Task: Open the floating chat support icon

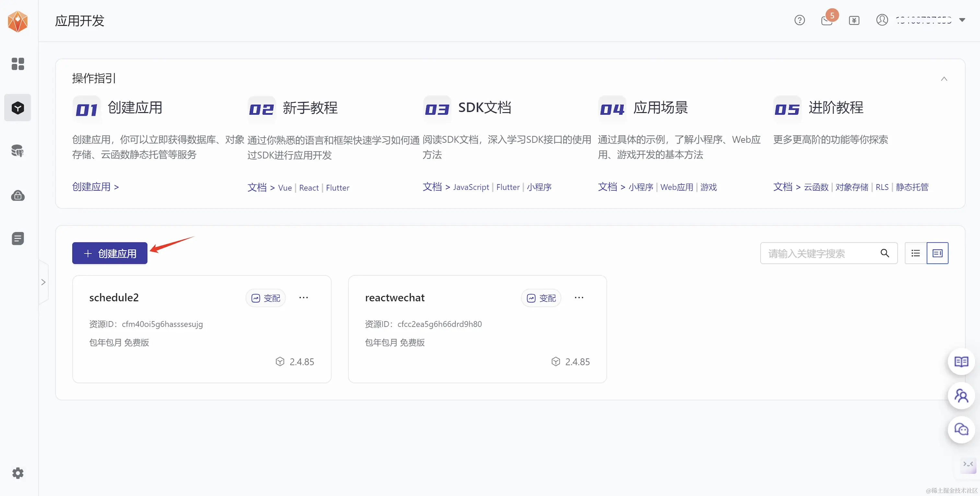Action: tap(961, 430)
